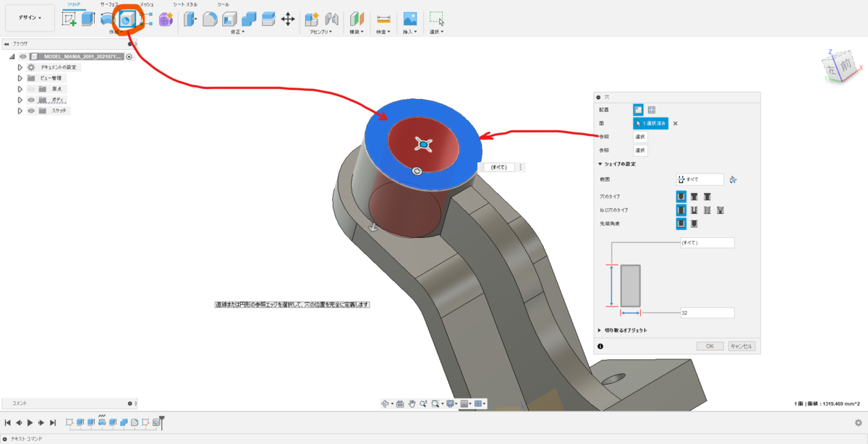This screenshot has height=444, width=868.
Task: Select the window Select tool icon
Action: (x=437, y=20)
